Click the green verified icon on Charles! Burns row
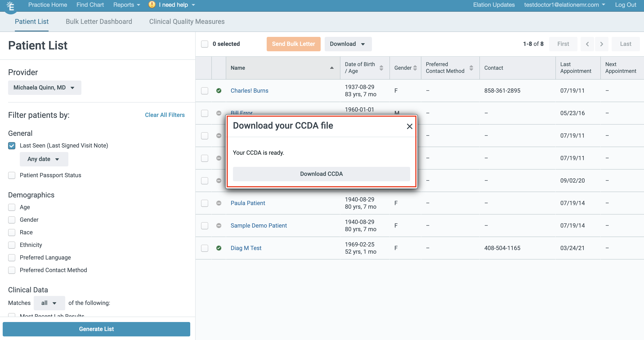 (219, 91)
